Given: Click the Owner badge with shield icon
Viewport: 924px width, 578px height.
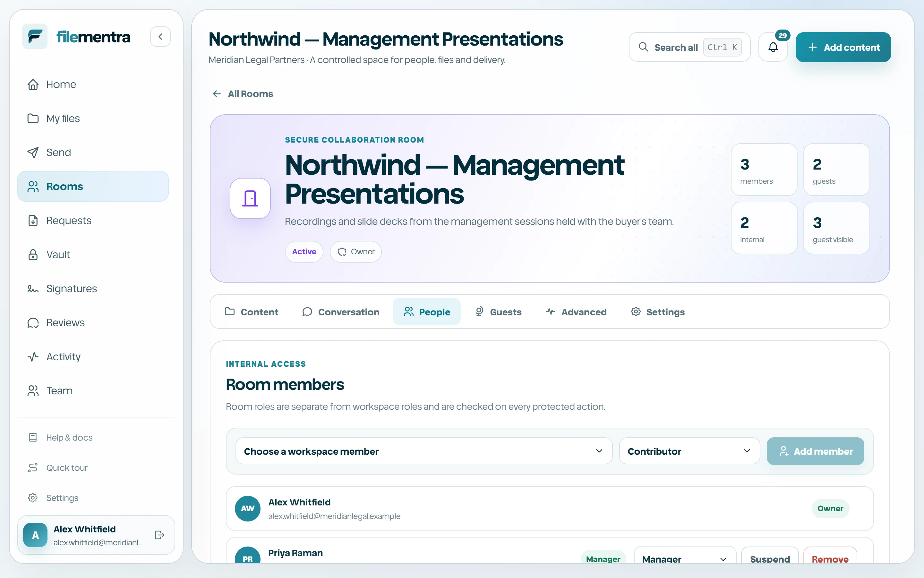Looking at the screenshot, I should pos(355,251).
